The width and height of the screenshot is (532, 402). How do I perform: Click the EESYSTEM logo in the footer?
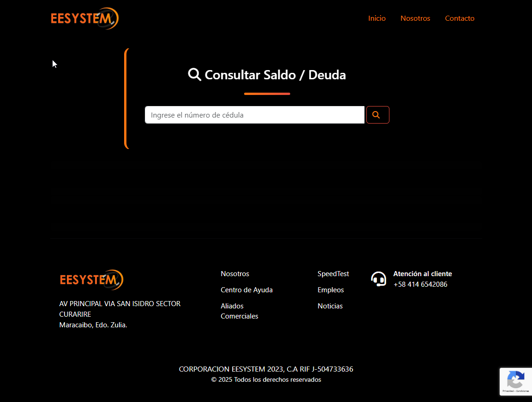(x=91, y=280)
